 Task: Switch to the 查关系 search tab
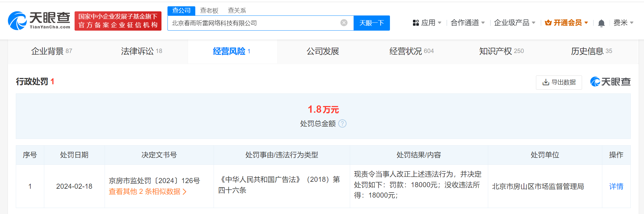click(x=237, y=10)
